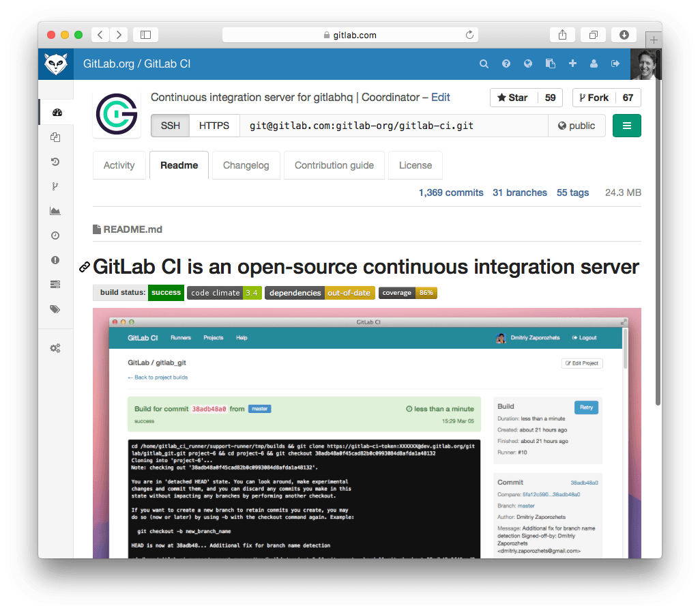Open project settings gears icon in sidebar

55,348
